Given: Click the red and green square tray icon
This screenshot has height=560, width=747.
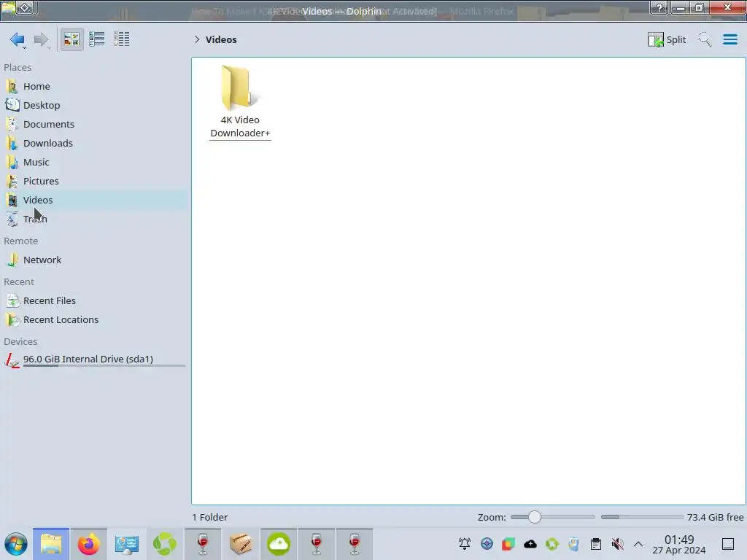Looking at the screenshot, I should tap(508, 544).
